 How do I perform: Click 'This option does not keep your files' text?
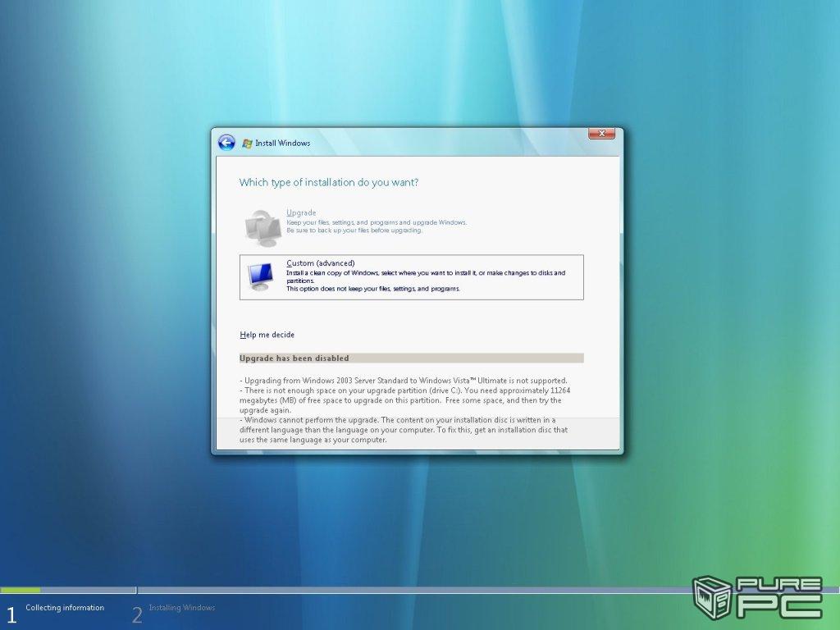pyautogui.click(x=372, y=289)
